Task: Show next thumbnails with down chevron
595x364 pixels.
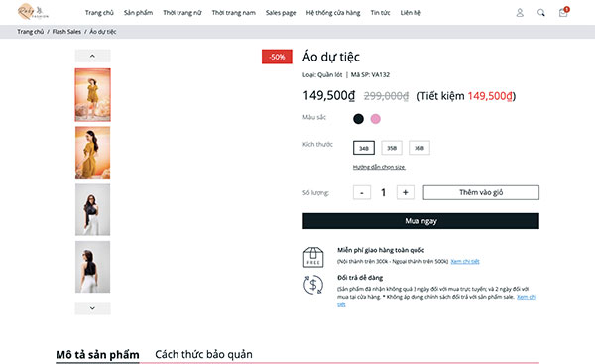Action: click(x=92, y=308)
